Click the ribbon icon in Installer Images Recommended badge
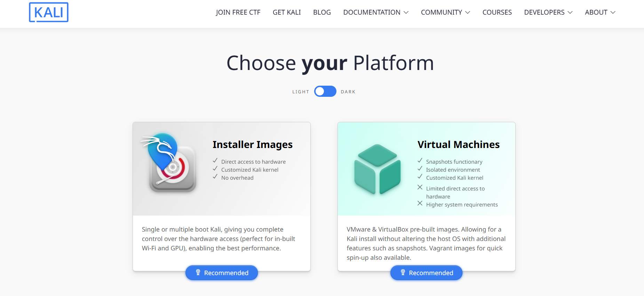 198,272
